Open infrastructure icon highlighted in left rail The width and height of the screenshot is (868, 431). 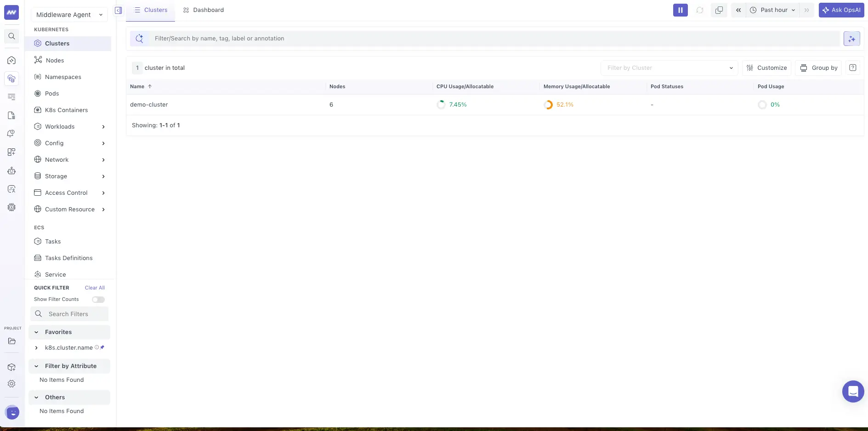click(11, 79)
